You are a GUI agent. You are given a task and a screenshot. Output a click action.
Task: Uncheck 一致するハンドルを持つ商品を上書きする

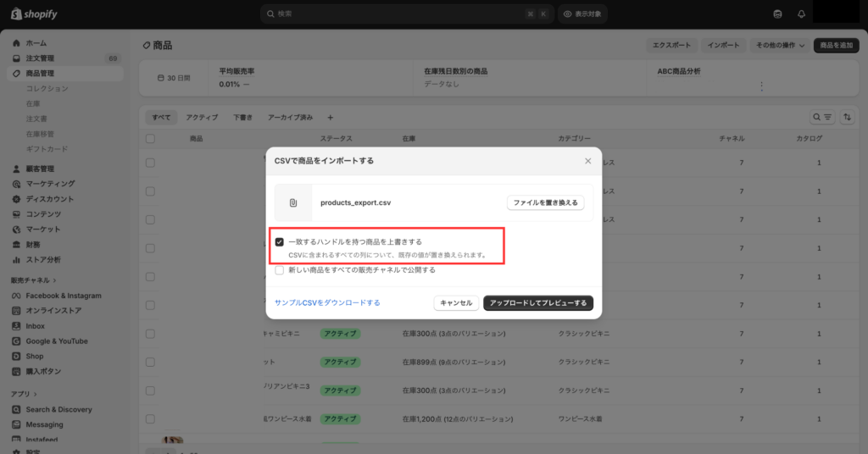point(280,242)
